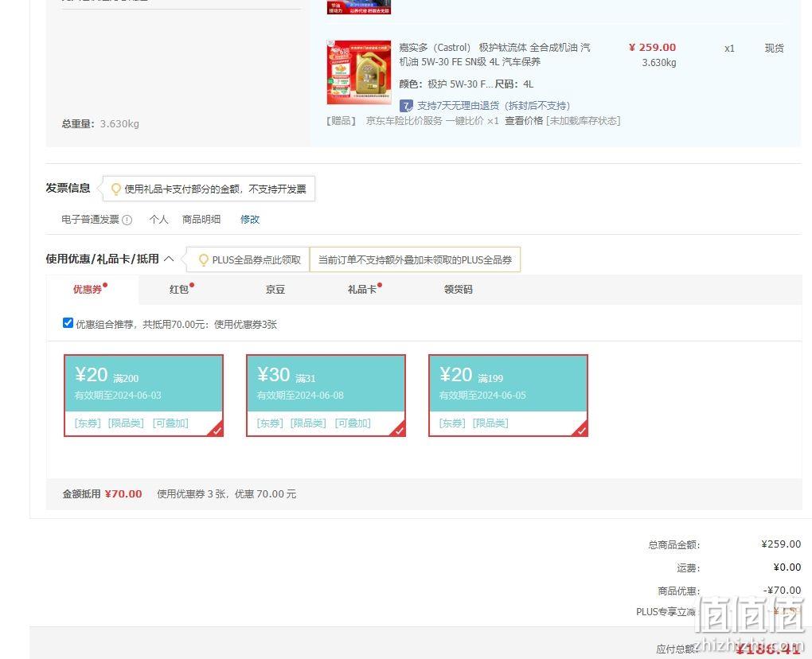Click the 7-day no-reason return badge icon
812x659 pixels.
click(x=406, y=106)
